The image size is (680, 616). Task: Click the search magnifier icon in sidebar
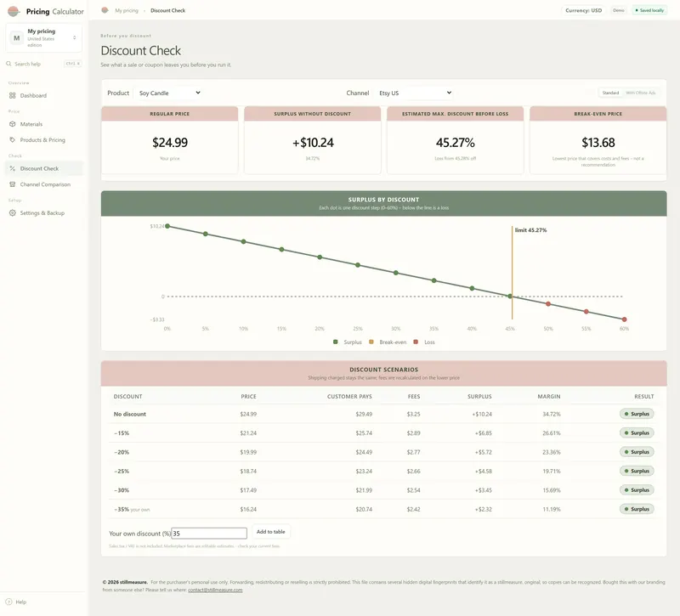(8, 64)
